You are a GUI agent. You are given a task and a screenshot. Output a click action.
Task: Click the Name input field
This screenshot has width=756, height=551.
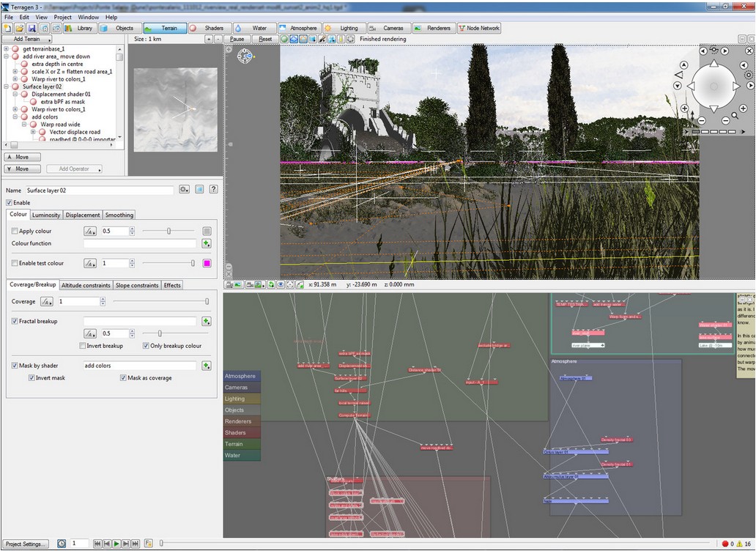coord(99,191)
